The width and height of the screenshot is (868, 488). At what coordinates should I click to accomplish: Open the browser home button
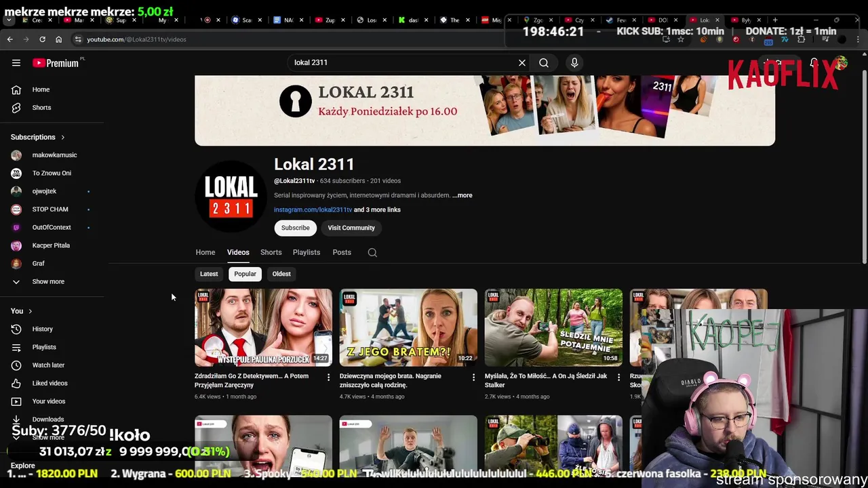pyautogui.click(x=58, y=39)
